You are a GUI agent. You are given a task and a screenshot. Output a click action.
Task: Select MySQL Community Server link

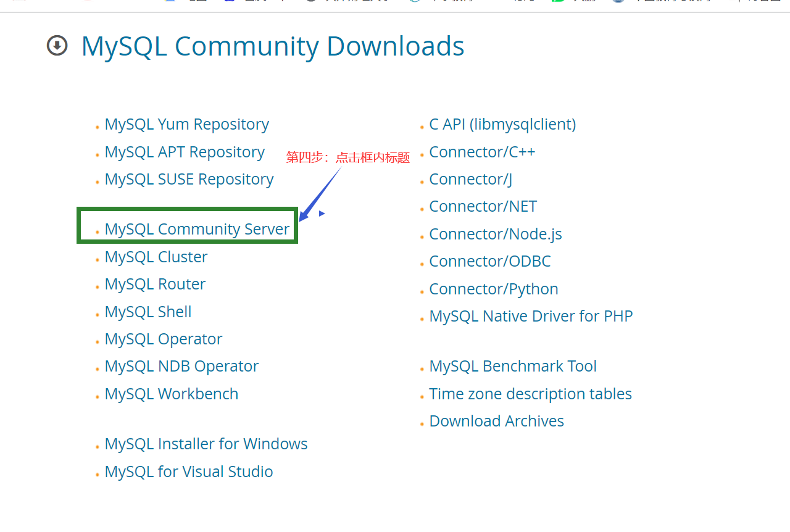(197, 229)
